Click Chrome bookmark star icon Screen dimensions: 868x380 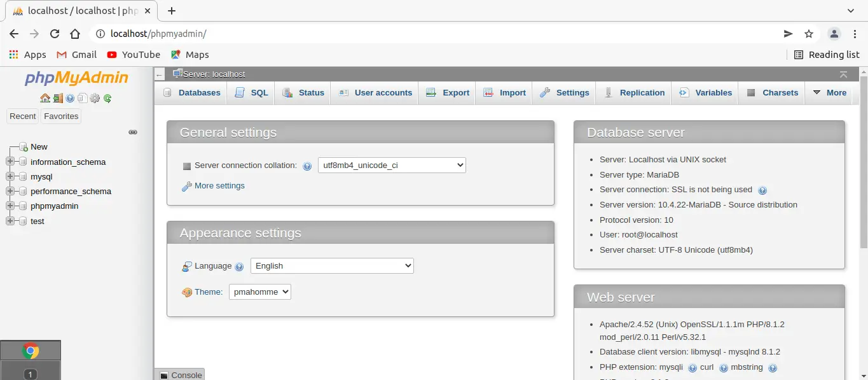809,34
